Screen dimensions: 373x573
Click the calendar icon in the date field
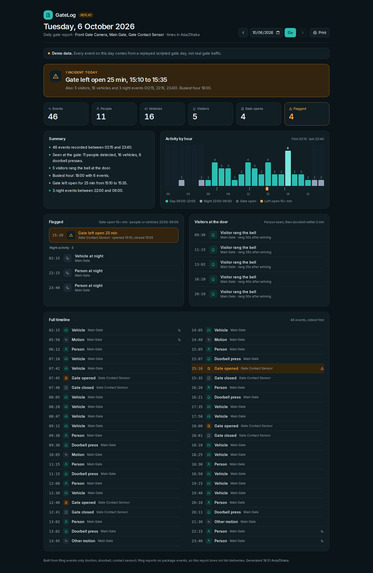click(278, 33)
